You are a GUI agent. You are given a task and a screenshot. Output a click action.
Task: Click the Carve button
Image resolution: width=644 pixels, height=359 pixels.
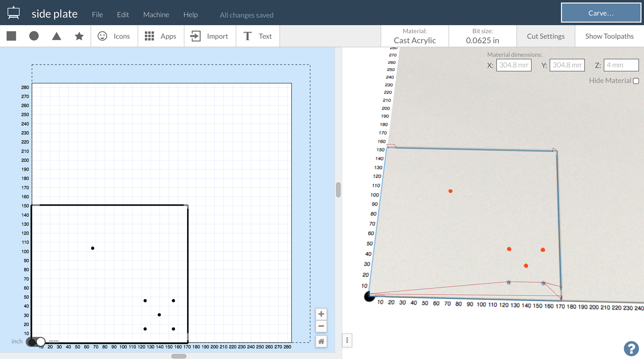pyautogui.click(x=601, y=13)
